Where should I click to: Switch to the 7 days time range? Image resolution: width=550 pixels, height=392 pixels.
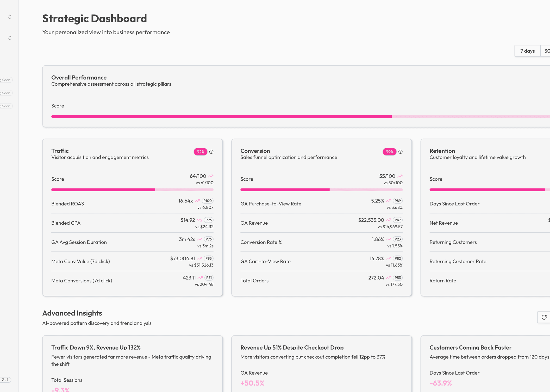[x=527, y=51]
